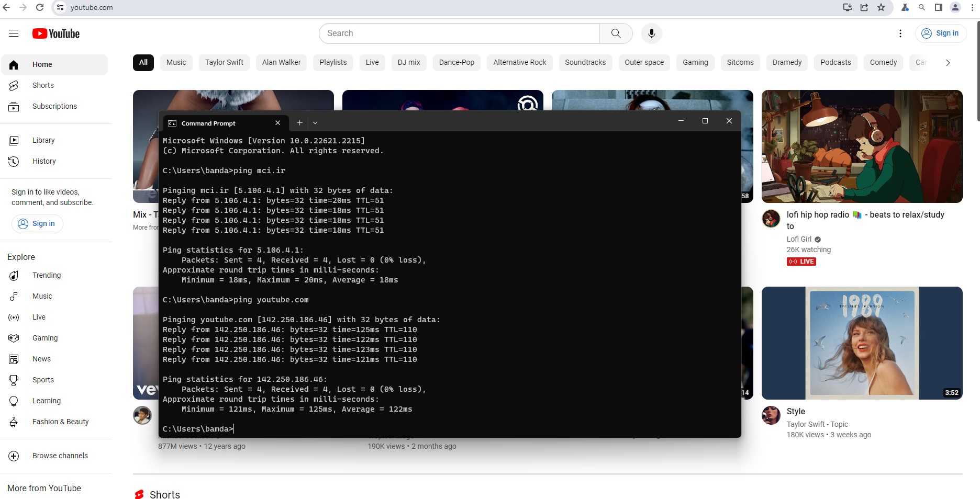The height and width of the screenshot is (499, 980).
Task: Select the Dramedy filter chip
Action: click(787, 62)
